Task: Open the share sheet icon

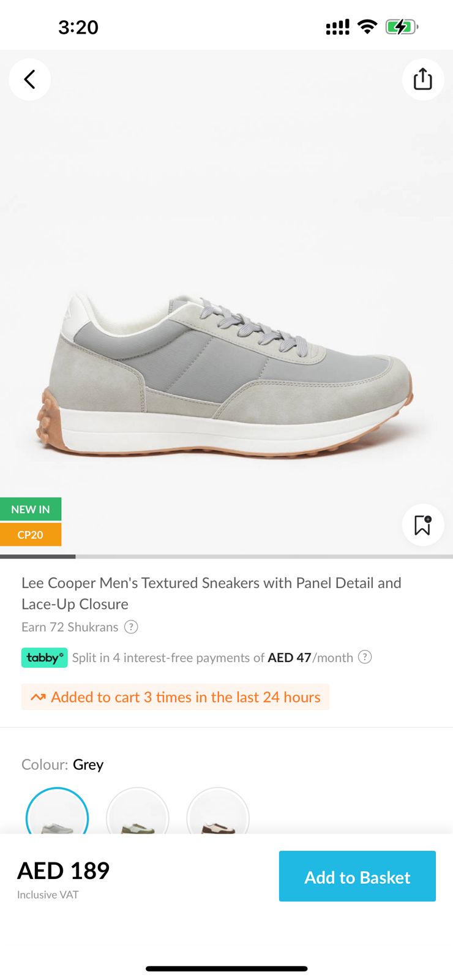Action: tap(422, 80)
